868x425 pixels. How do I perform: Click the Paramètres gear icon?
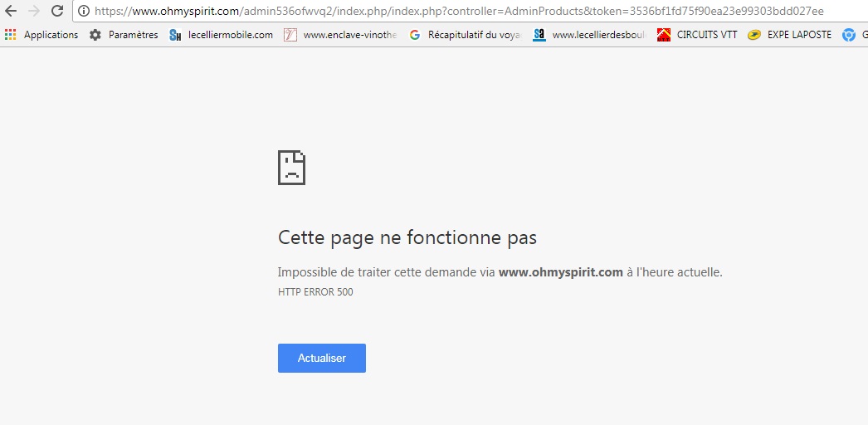(x=95, y=35)
